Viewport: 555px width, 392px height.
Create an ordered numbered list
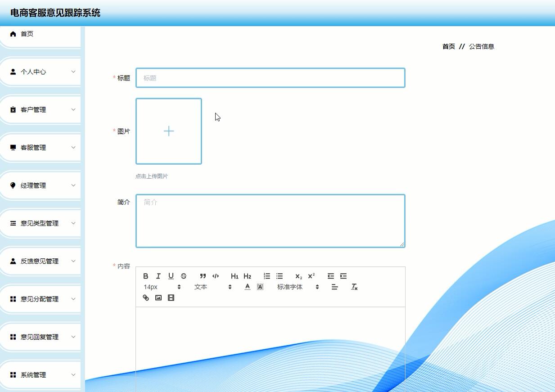pos(267,276)
